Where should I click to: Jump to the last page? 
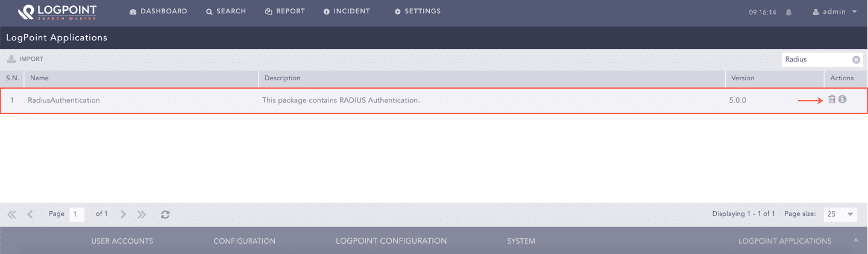click(142, 214)
